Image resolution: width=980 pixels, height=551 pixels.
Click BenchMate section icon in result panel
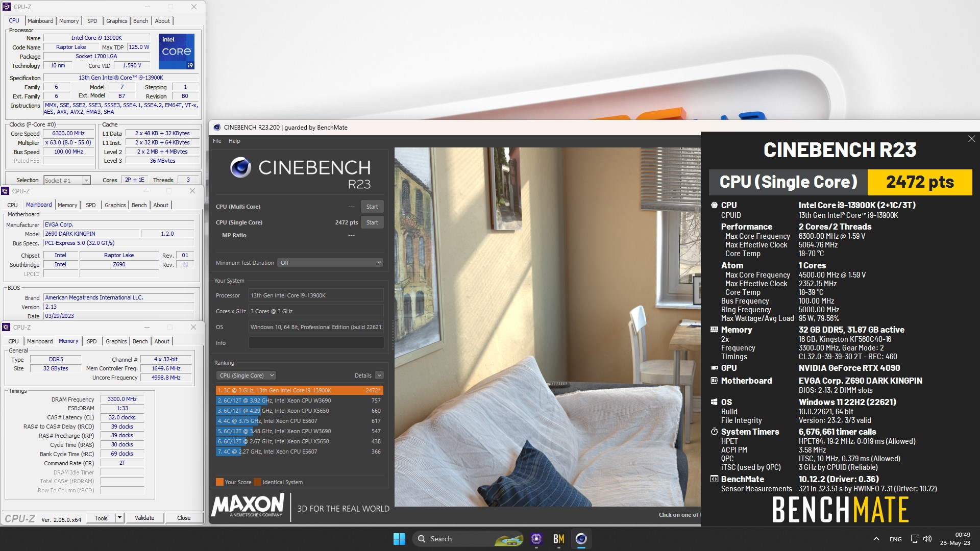coord(714,479)
